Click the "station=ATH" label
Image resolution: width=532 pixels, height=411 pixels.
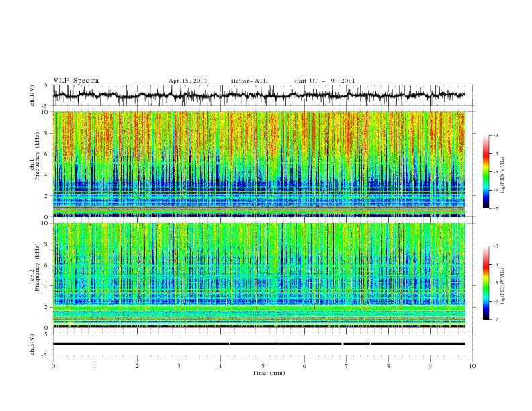point(249,81)
